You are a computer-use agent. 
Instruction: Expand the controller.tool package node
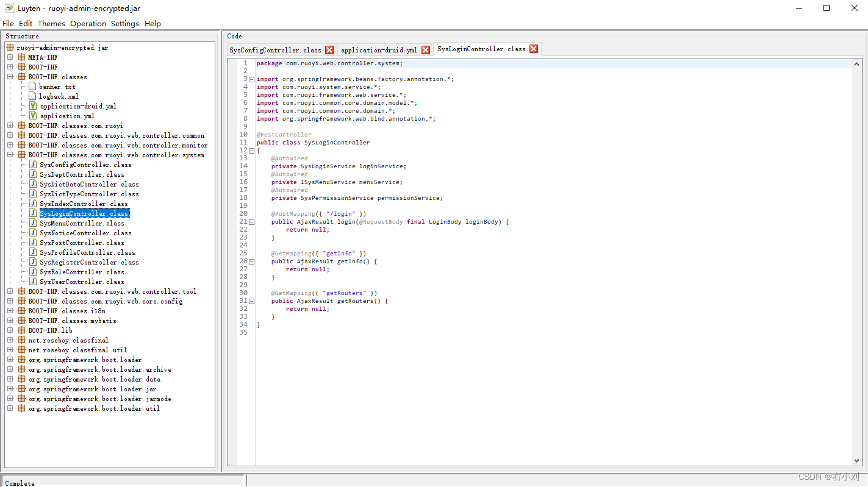(x=10, y=291)
